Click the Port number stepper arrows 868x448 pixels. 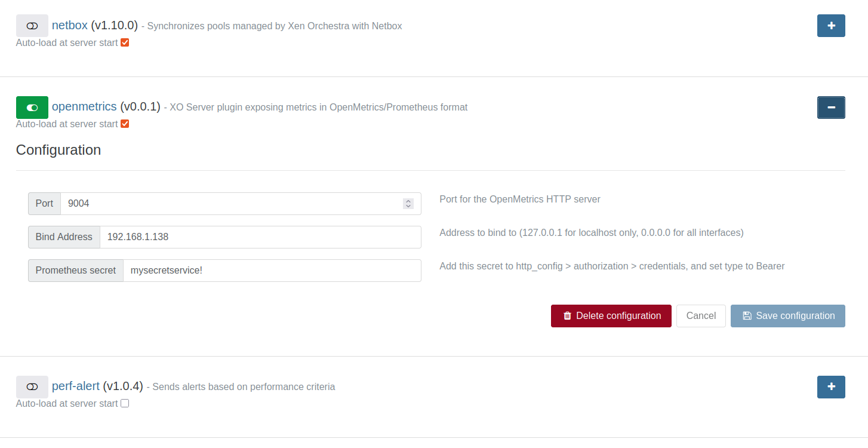click(x=408, y=204)
